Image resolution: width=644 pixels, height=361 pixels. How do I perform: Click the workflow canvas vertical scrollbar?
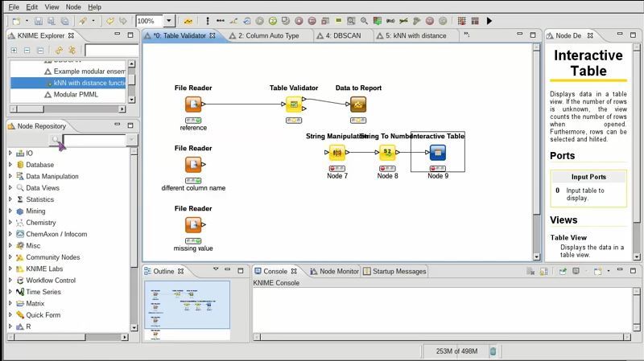[536, 152]
